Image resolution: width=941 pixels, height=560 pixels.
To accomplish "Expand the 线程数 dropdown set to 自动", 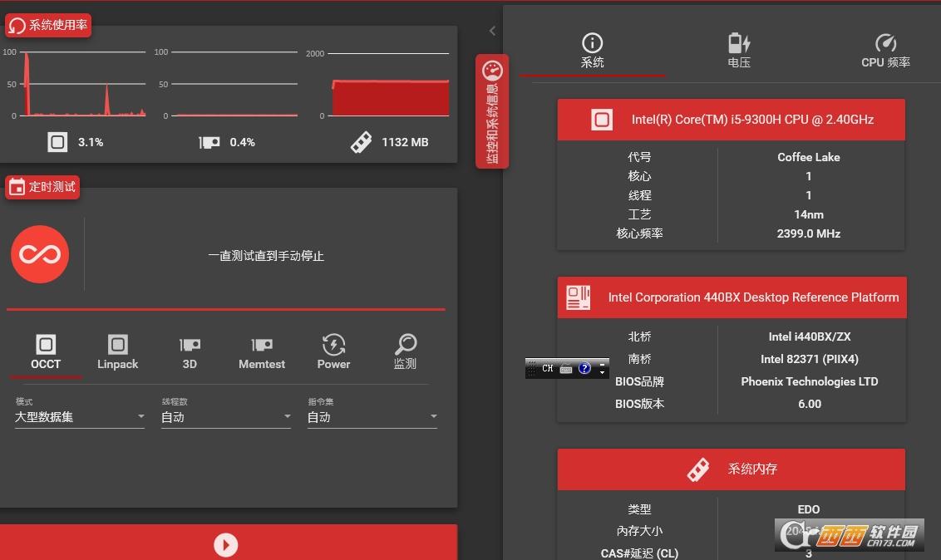I will coord(225,417).
